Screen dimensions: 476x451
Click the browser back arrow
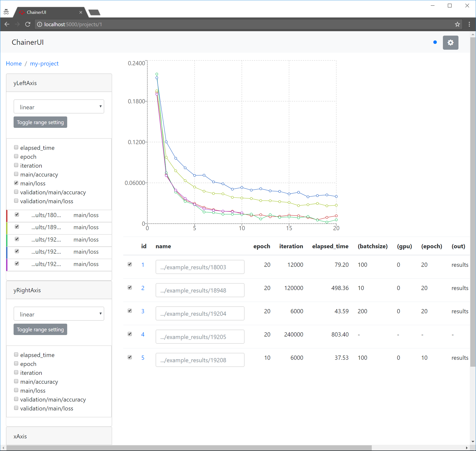pos(7,24)
